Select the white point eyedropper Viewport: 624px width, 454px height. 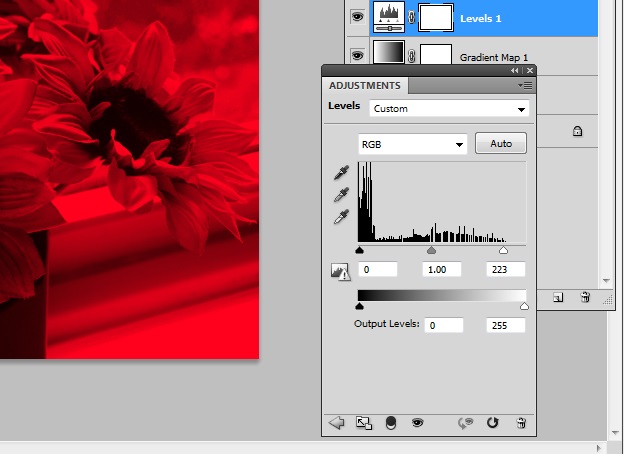342,217
